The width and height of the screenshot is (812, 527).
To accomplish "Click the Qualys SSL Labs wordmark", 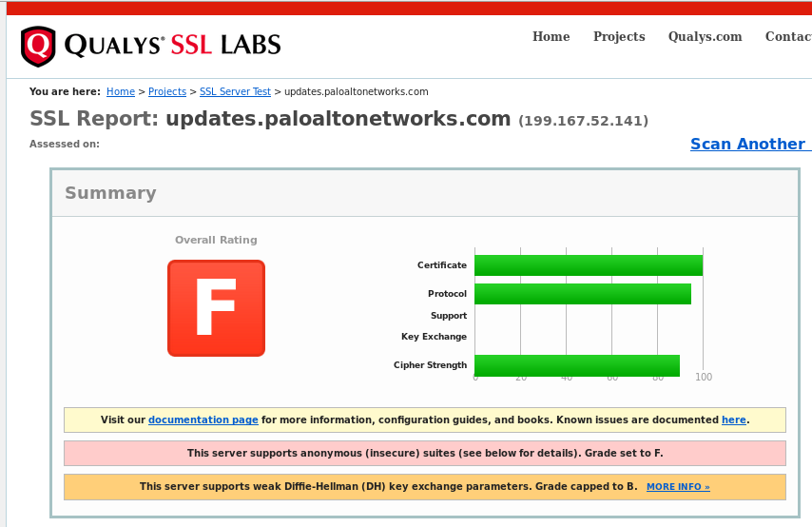I will coord(172,45).
